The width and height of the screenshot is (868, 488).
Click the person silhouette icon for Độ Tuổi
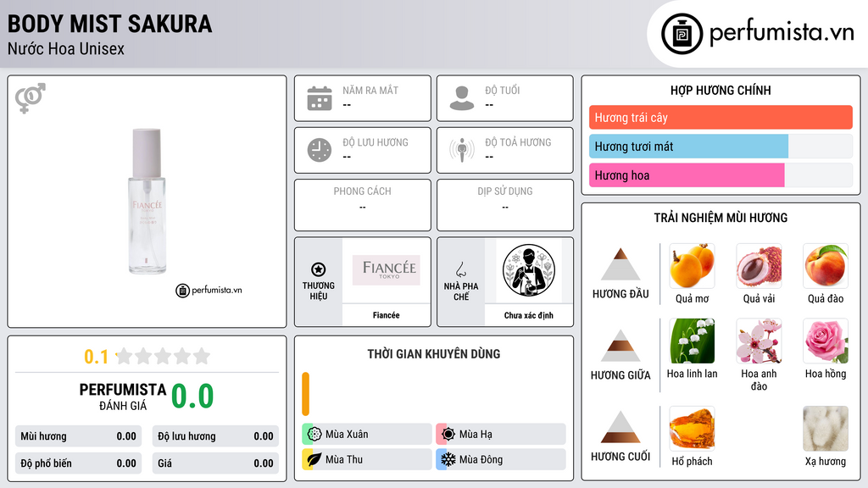click(462, 98)
